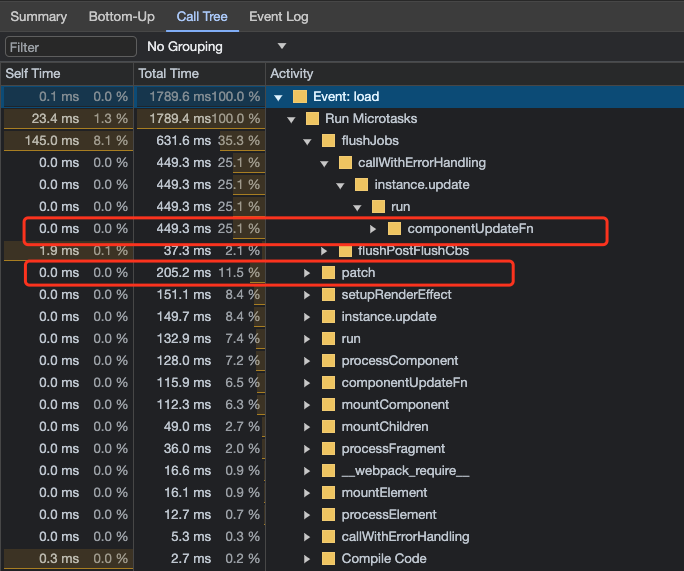Click the 16.6 ms total time cell

tap(200, 470)
